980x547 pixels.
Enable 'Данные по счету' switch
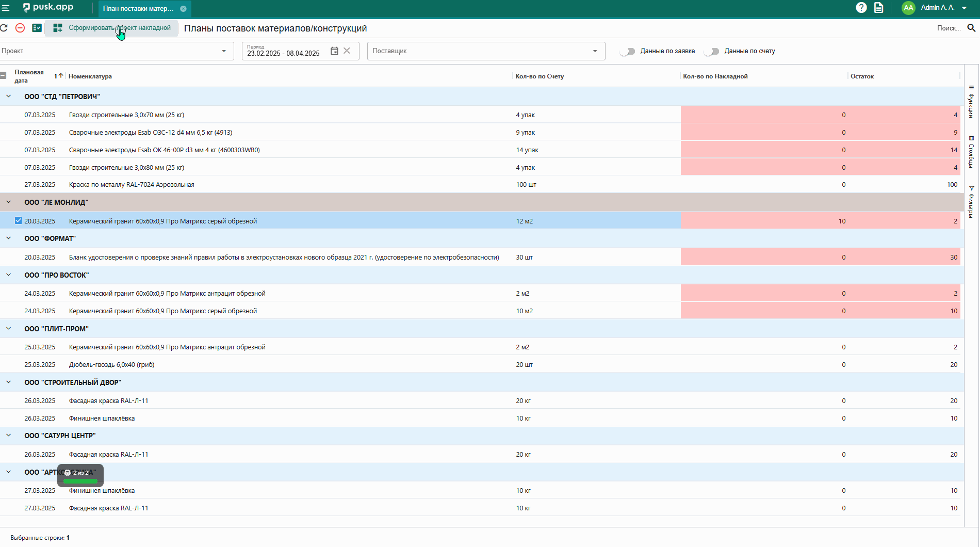tap(712, 51)
